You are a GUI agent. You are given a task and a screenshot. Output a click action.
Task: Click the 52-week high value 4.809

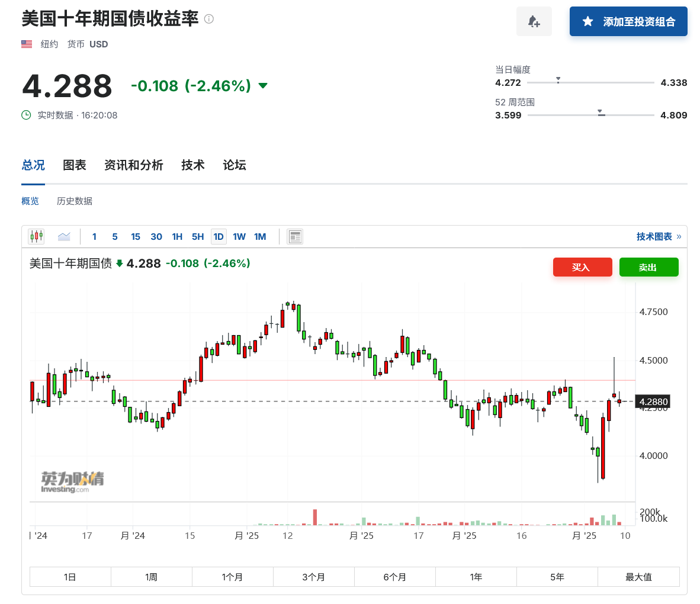[x=674, y=115]
